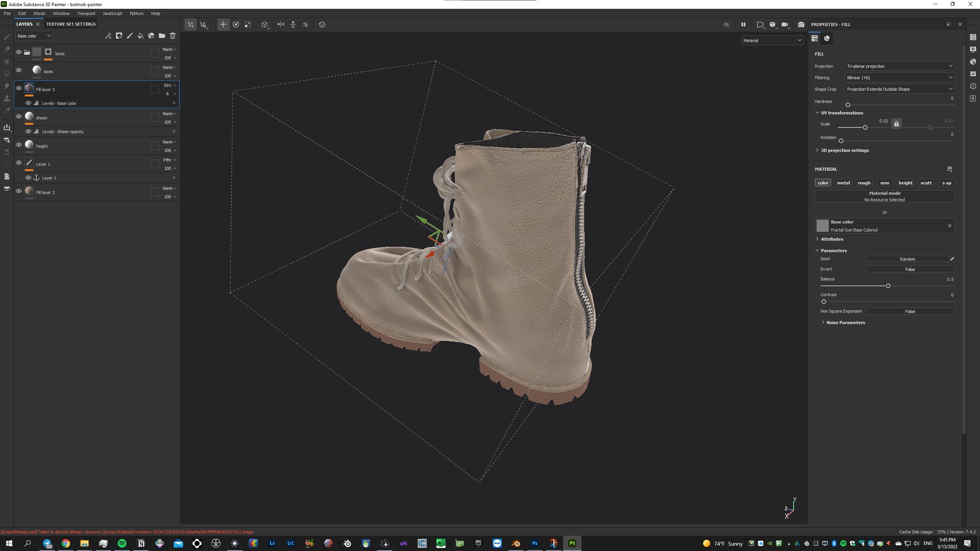
Task: Open the Help menu
Action: [155, 13]
